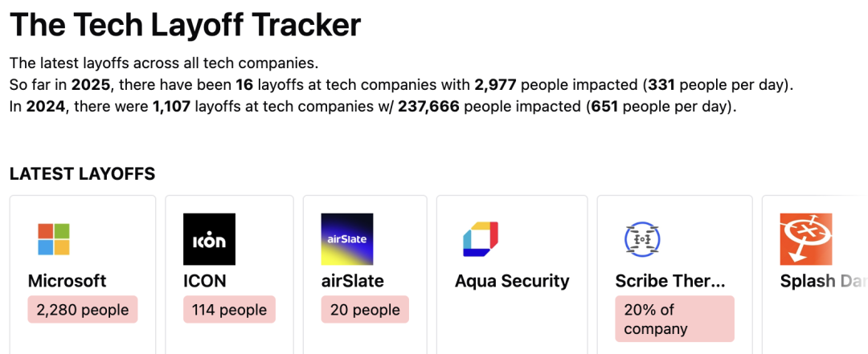Click The Tech Layoff Tracker heading
The height and width of the screenshot is (354, 868).
pyautogui.click(x=186, y=24)
